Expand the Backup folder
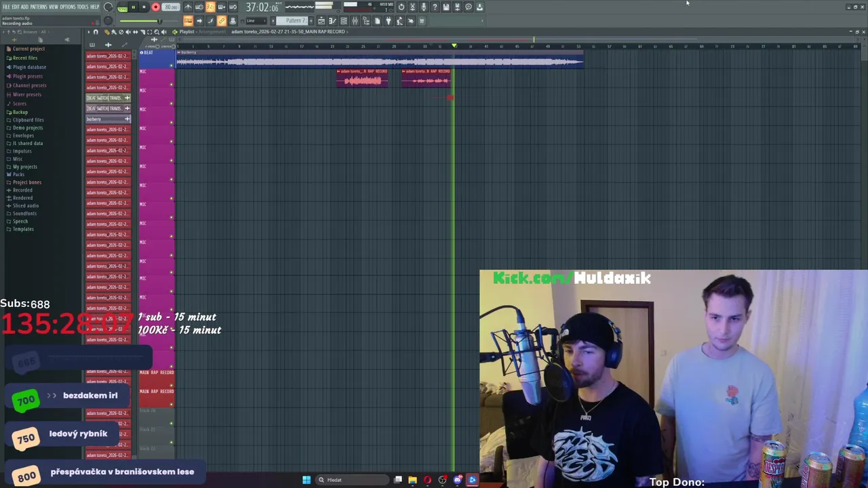The height and width of the screenshot is (488, 868). point(20,112)
